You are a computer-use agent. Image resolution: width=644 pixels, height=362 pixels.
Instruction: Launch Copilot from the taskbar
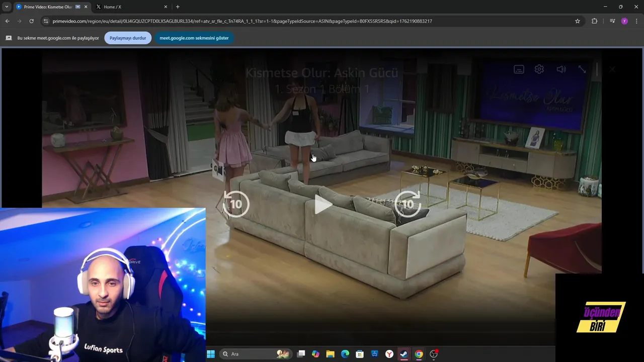[x=315, y=354]
